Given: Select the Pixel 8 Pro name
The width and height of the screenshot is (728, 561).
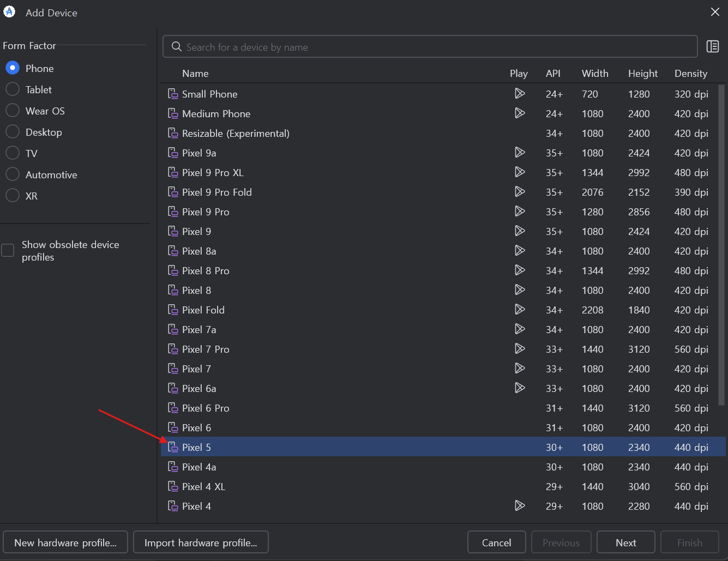Looking at the screenshot, I should tap(206, 270).
